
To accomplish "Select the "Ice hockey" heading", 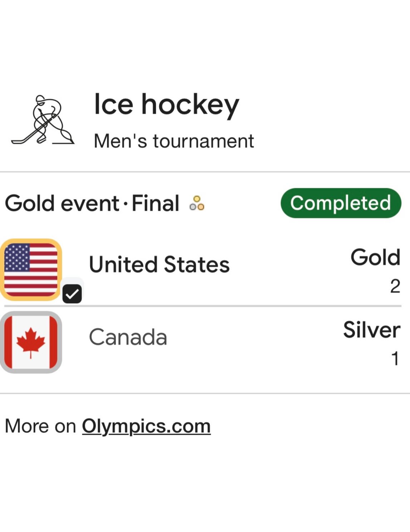I will coord(166,104).
